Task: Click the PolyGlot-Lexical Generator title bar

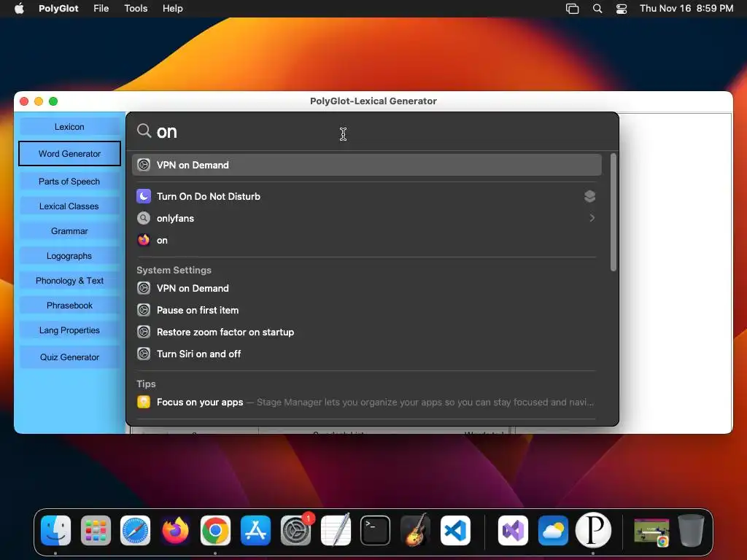Action: [x=373, y=101]
